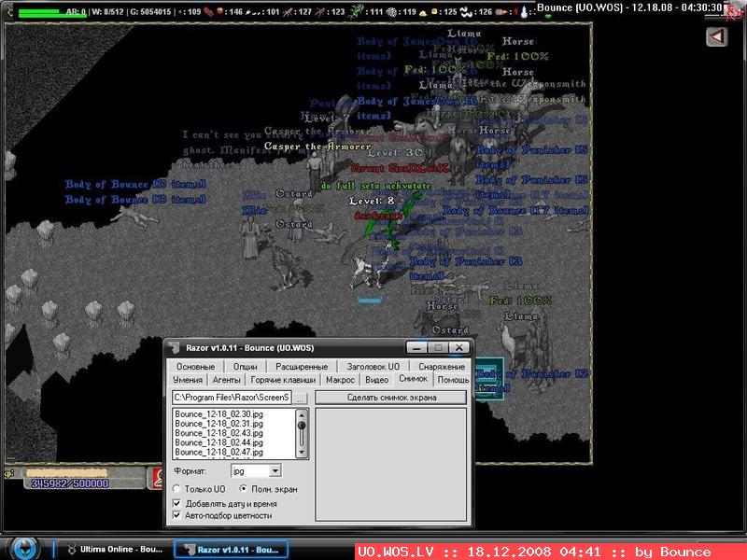Click the Level: 8 label
747x560 pixels.
point(372,201)
